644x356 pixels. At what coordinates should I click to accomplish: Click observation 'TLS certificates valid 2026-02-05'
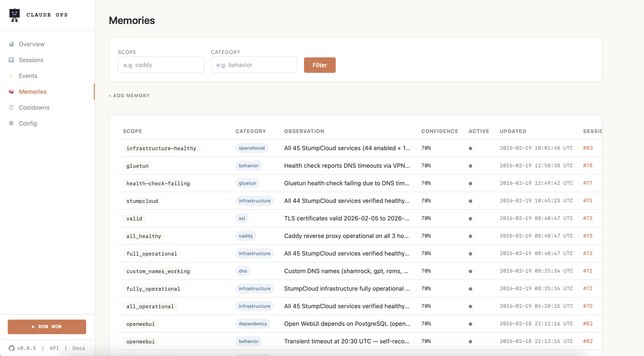click(346, 218)
